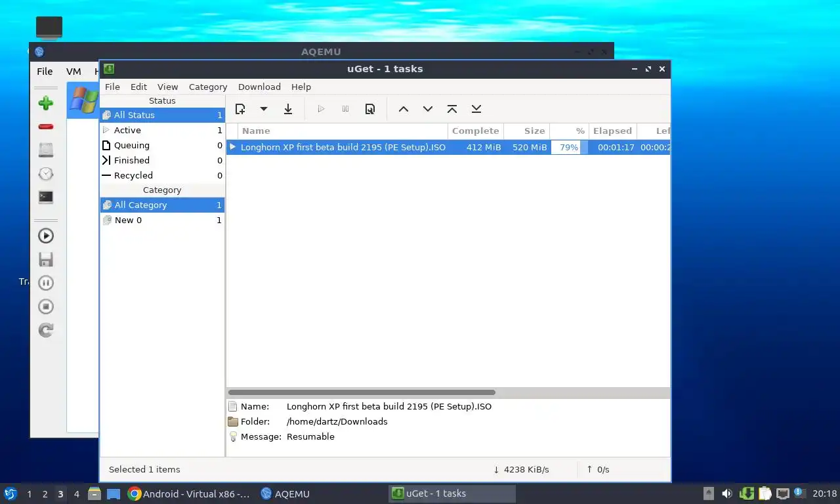The width and height of the screenshot is (840, 504).
Task: Click the green plus icon in AQEMU
Action: click(46, 102)
